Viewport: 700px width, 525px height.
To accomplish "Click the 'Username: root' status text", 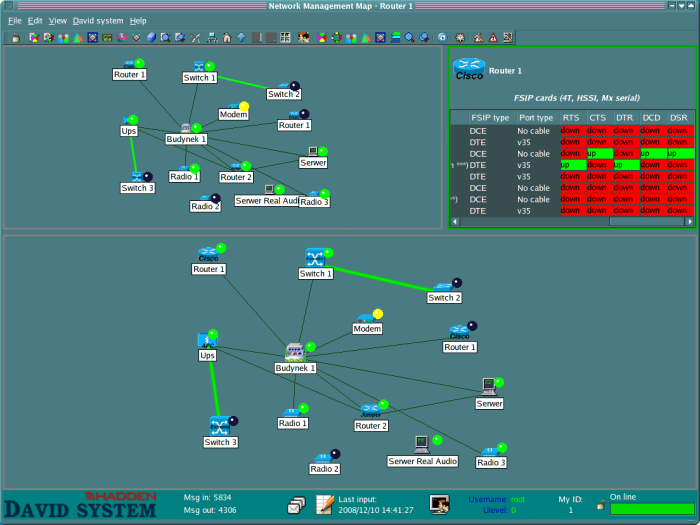I will pos(496,499).
